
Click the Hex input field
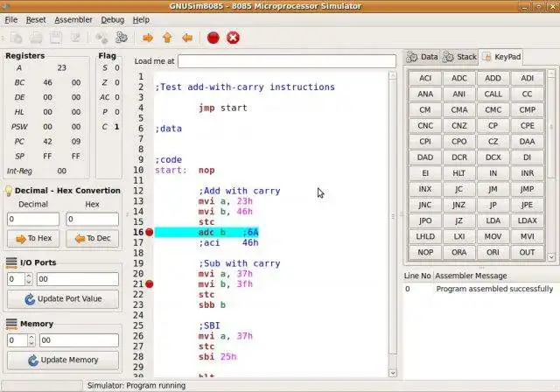coord(93,219)
